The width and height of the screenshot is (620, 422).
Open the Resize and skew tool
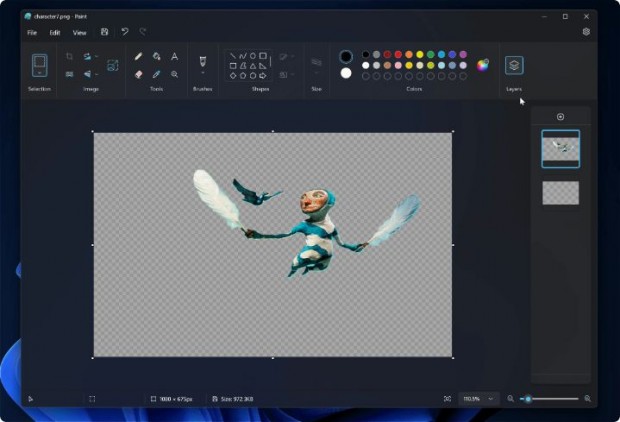[113, 65]
